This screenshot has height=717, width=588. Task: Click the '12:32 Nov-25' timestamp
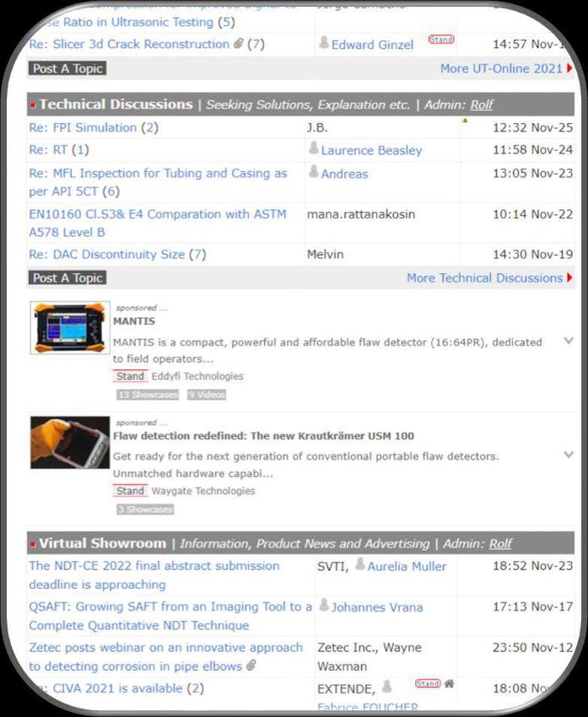(x=532, y=127)
